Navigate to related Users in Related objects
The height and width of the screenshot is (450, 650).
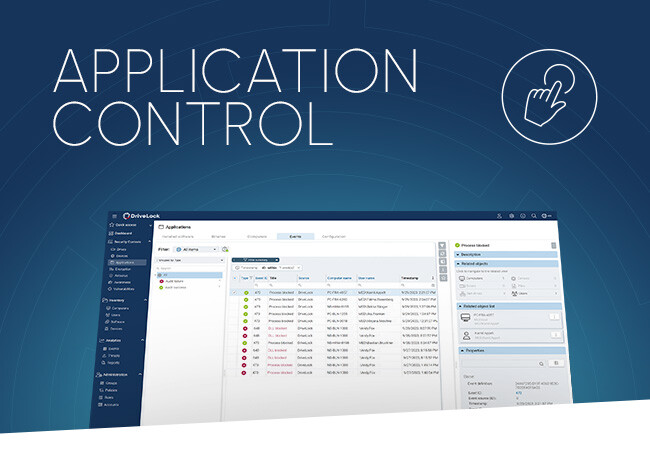point(534,293)
